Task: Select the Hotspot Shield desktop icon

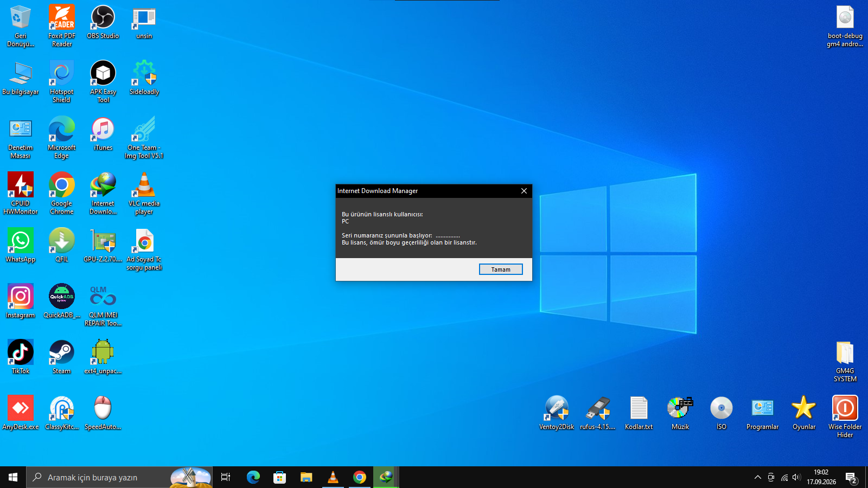Action: pyautogui.click(x=62, y=82)
